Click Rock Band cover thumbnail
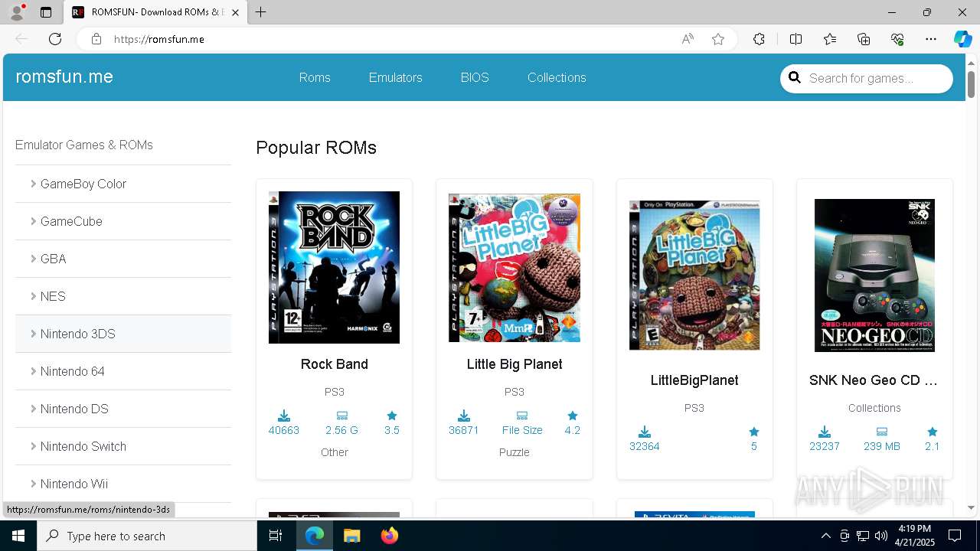Screen dimensions: 980x551 (335, 267)
